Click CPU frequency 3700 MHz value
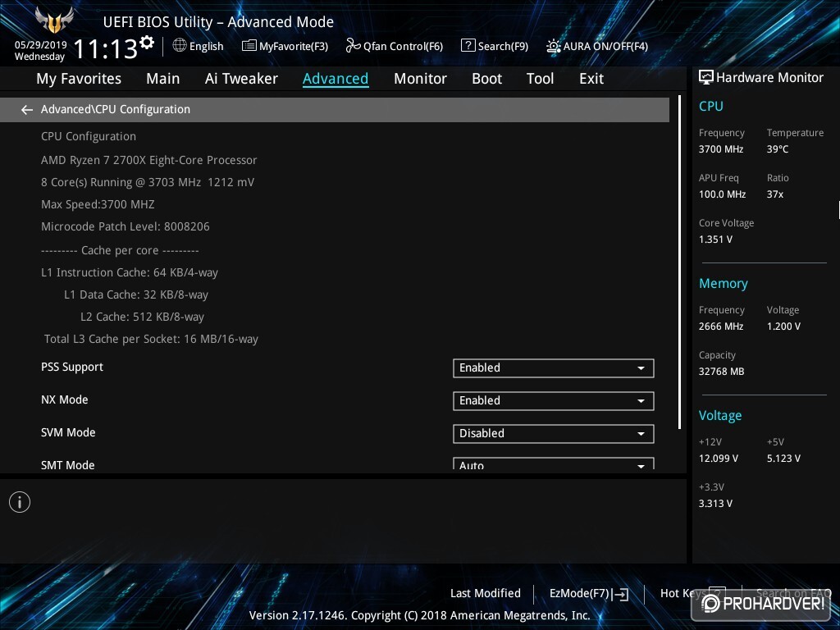Viewport: 840px width, 630px height. (x=721, y=149)
